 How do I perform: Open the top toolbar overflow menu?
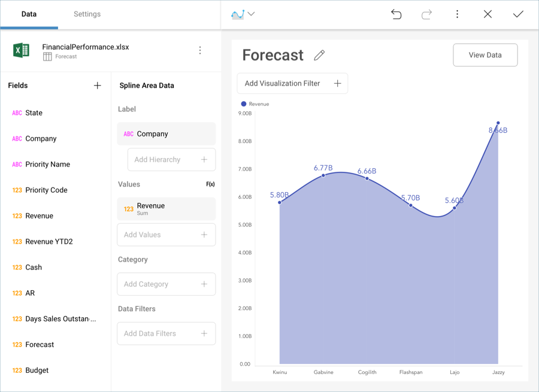[x=457, y=14]
